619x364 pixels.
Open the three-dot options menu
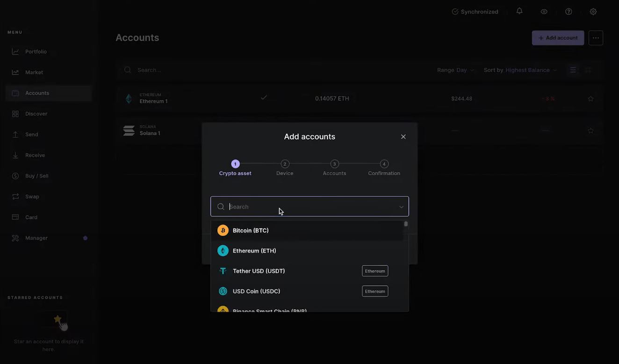596,38
